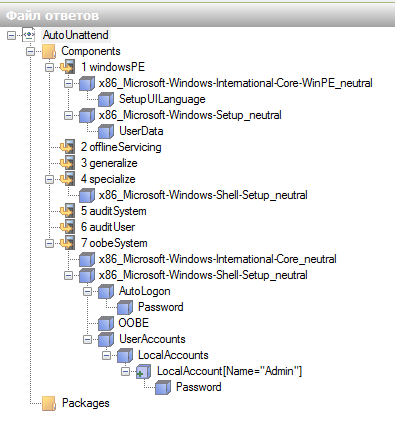The height and width of the screenshot is (423, 395).
Task: Select the '1 windowsPE' label
Action: [x=113, y=67]
